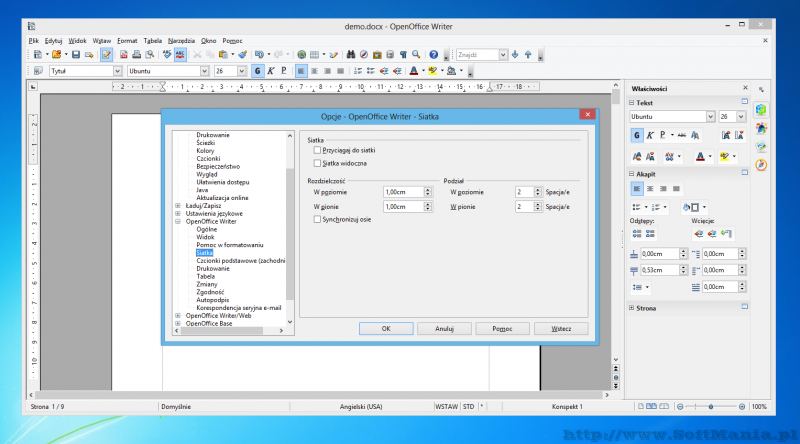This screenshot has width=800, height=444.
Task: Click the blue Help question mark icon
Action: tap(434, 55)
